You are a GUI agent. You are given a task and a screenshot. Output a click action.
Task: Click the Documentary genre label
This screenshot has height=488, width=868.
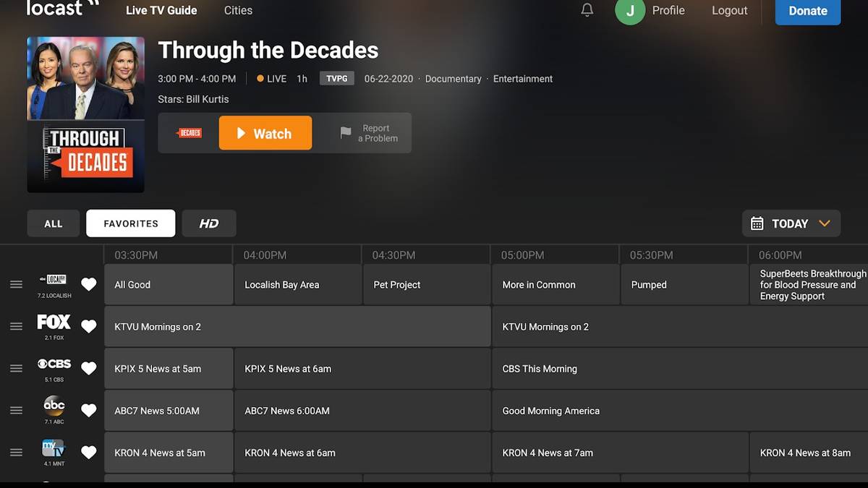(454, 79)
